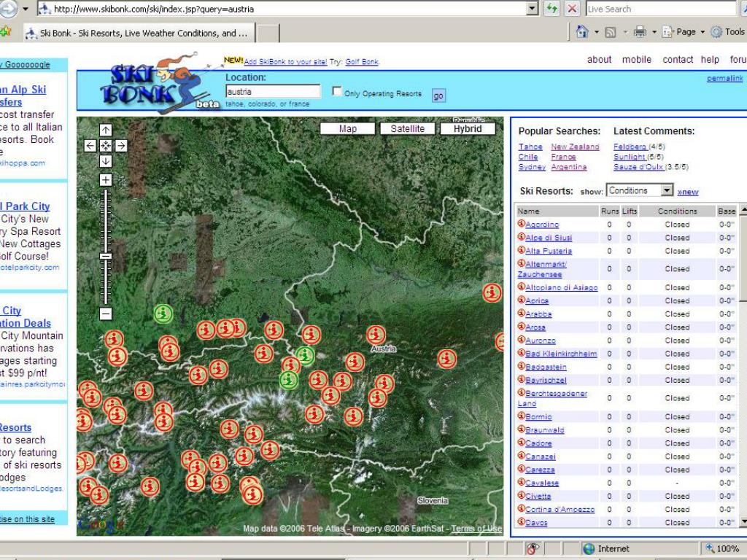Click the Name column header
Viewport: 747px width, 560px height.
(557, 211)
